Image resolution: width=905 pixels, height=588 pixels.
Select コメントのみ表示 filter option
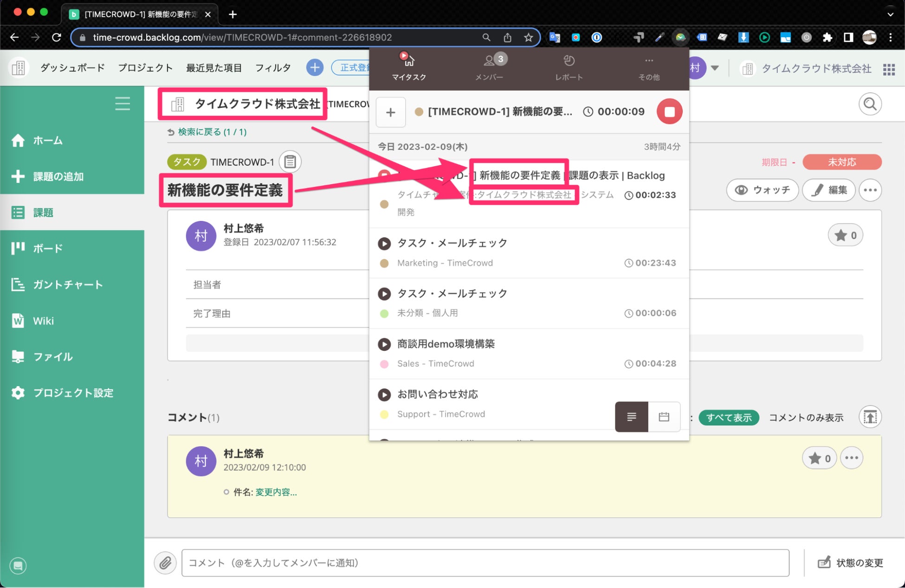point(806,417)
